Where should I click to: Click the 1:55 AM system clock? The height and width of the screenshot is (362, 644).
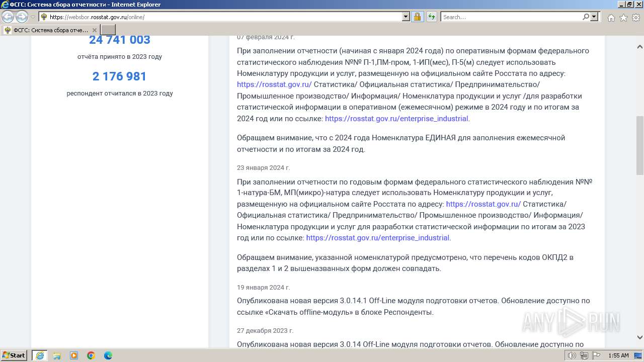[x=618, y=355]
